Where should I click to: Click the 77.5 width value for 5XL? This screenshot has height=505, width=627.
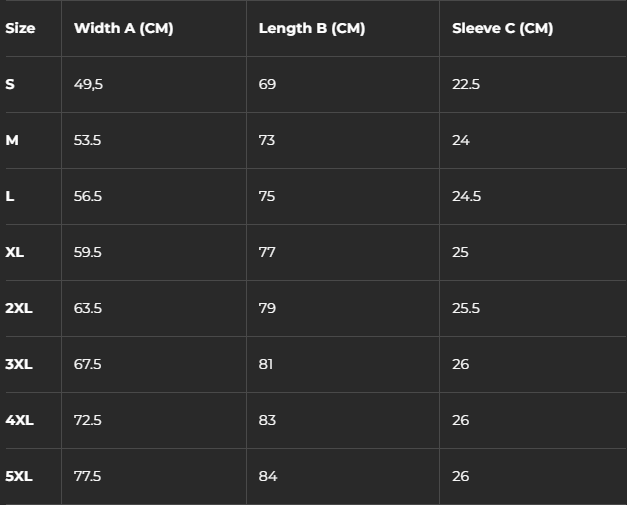coord(88,476)
